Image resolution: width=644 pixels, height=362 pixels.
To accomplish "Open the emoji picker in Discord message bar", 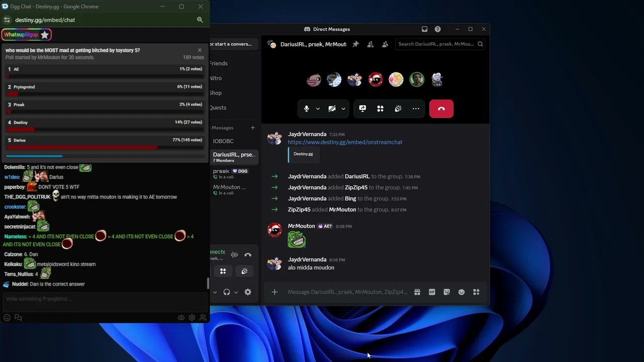I will (461, 292).
